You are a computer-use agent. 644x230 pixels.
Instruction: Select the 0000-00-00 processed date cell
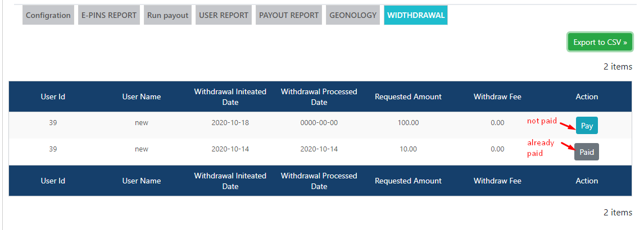tap(319, 123)
